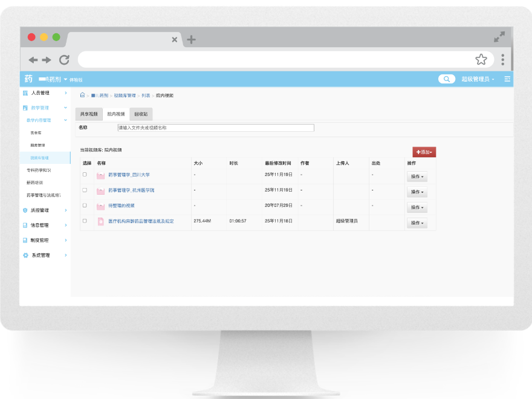Screen dimensions: 532x399
Task: Switch to the 回收站 tab
Action: [141, 114]
